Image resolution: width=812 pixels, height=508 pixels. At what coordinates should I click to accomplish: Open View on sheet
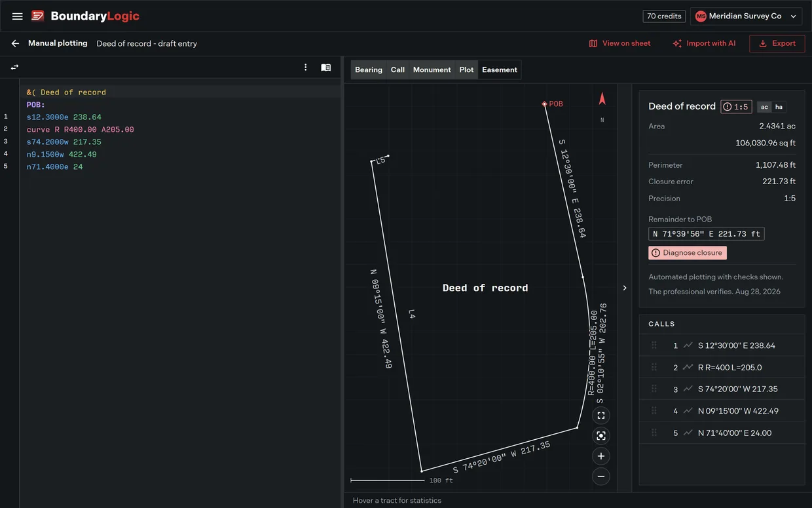[x=619, y=43]
